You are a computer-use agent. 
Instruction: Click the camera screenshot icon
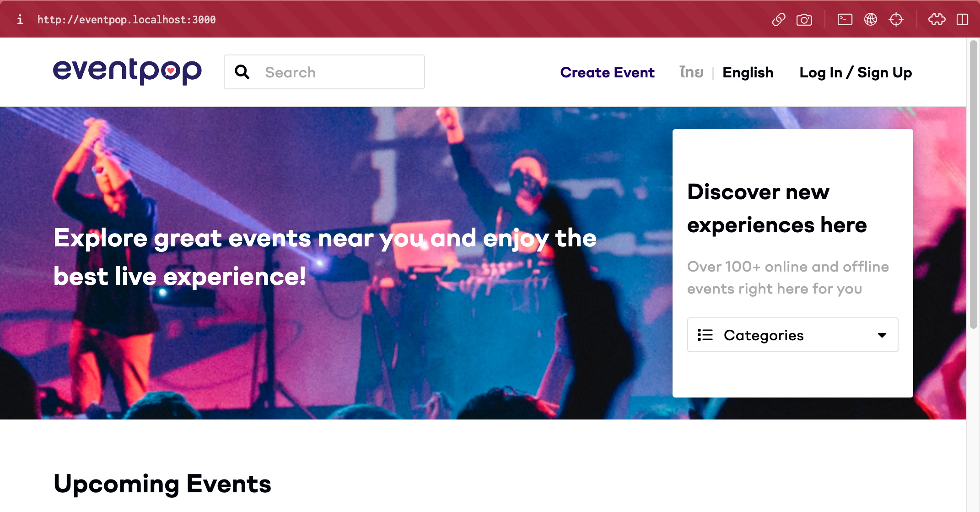click(x=804, y=20)
